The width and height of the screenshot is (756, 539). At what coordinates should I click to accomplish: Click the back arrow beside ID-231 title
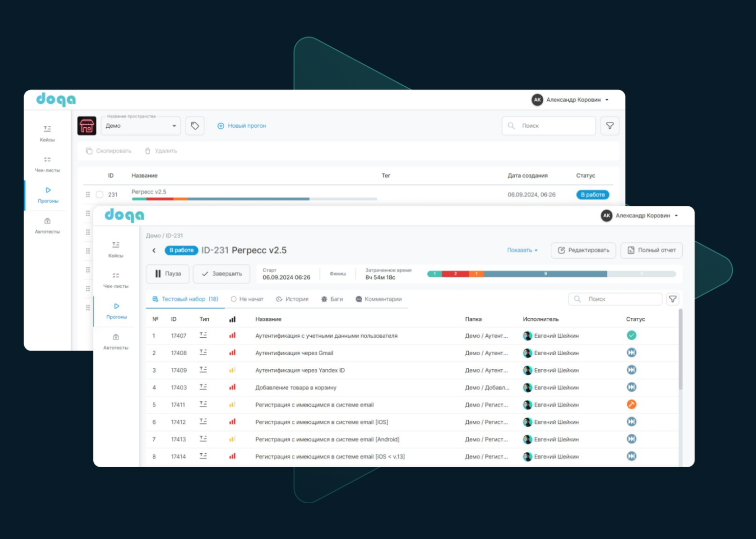click(154, 251)
